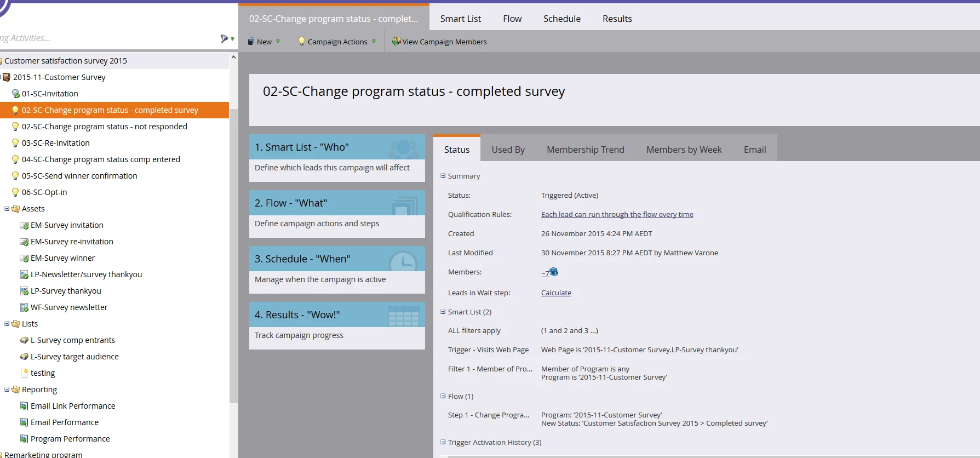Click the Campaign Actions lightbulb icon
Screen dimensions: 980x458
pyautogui.click(x=301, y=42)
